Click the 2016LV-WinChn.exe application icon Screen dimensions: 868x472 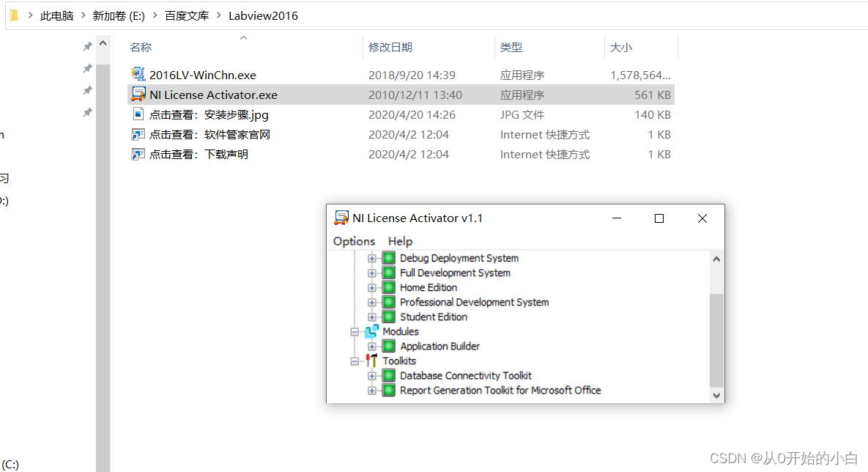pos(137,74)
